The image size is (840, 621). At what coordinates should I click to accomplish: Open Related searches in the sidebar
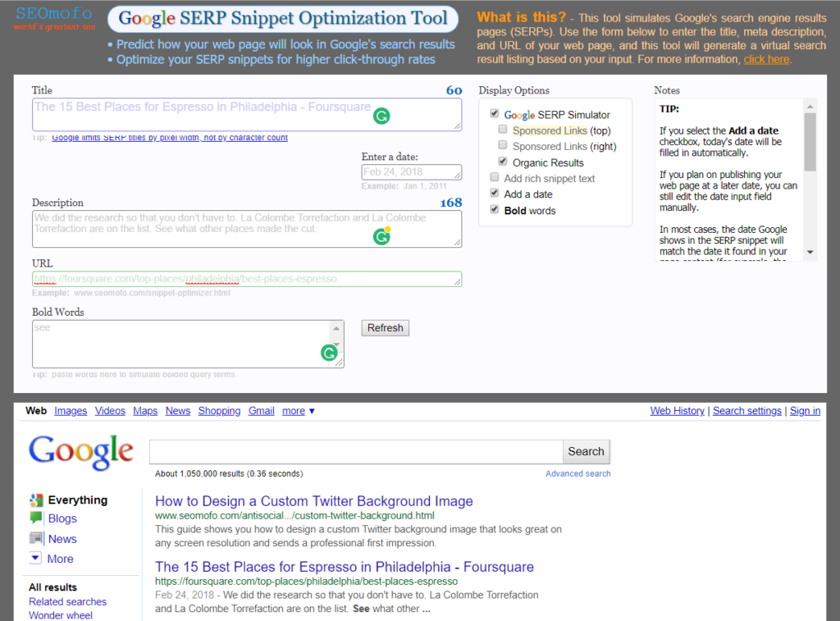67,601
